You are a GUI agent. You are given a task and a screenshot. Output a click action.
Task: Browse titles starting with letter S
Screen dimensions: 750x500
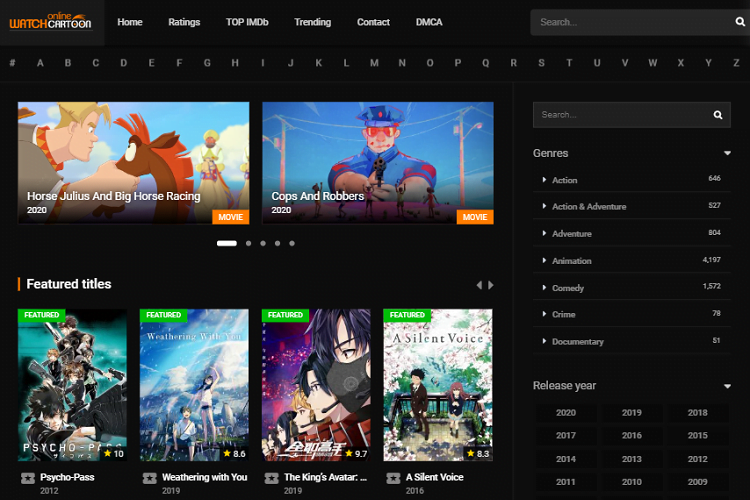point(541,63)
